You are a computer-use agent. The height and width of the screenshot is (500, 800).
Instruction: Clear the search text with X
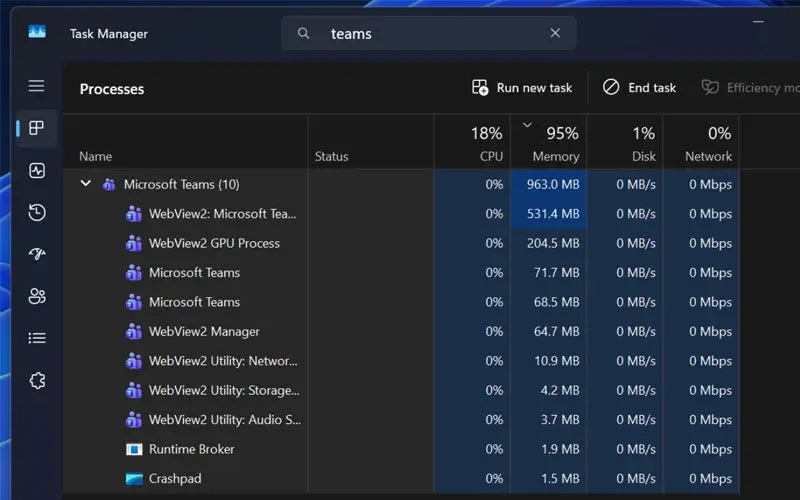[x=555, y=33]
